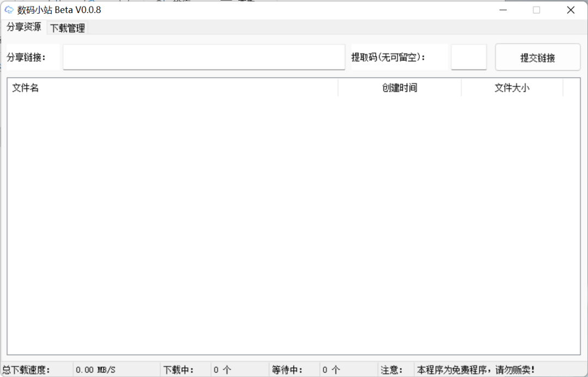Select the 提取码(无可留空): label

pyautogui.click(x=388, y=57)
